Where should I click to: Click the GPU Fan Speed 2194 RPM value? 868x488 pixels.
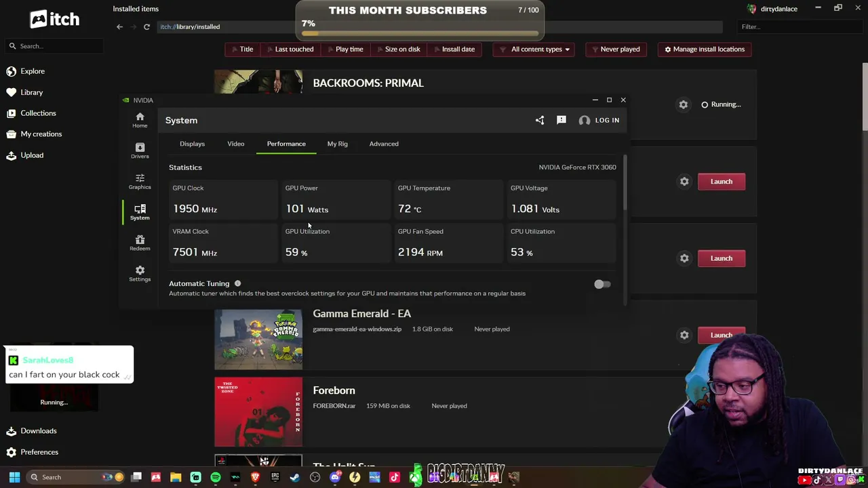(x=420, y=252)
